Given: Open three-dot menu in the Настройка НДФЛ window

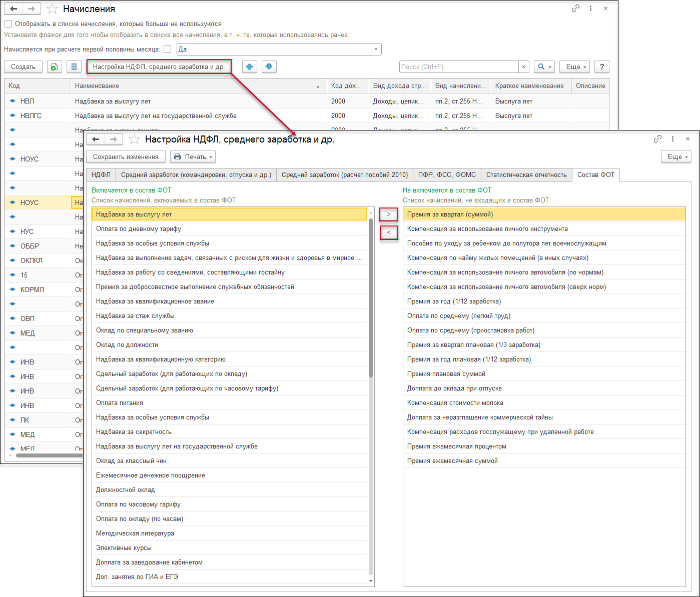Looking at the screenshot, I should pos(672,139).
